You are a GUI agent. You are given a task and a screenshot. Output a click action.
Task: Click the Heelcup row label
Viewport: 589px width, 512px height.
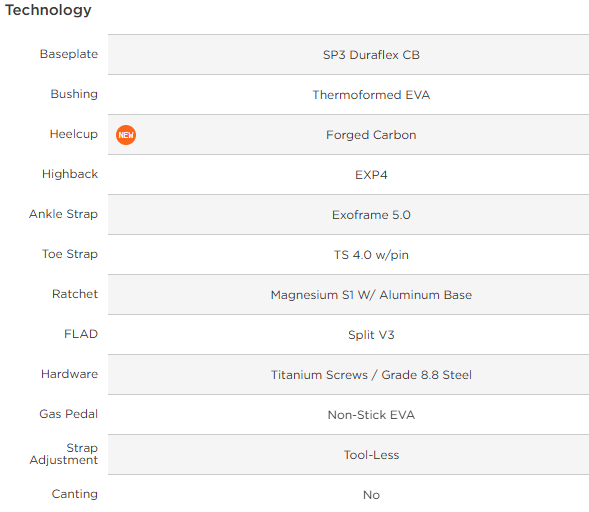click(74, 134)
